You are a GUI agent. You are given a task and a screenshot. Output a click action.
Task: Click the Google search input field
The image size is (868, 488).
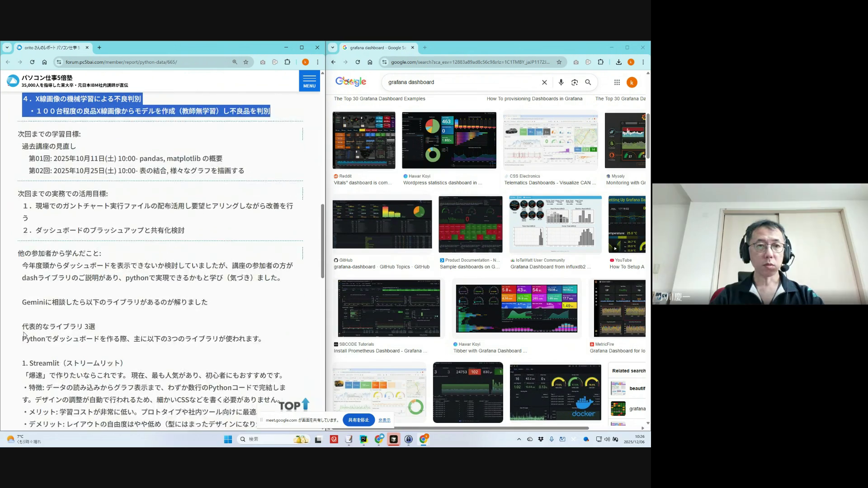pyautogui.click(x=461, y=82)
